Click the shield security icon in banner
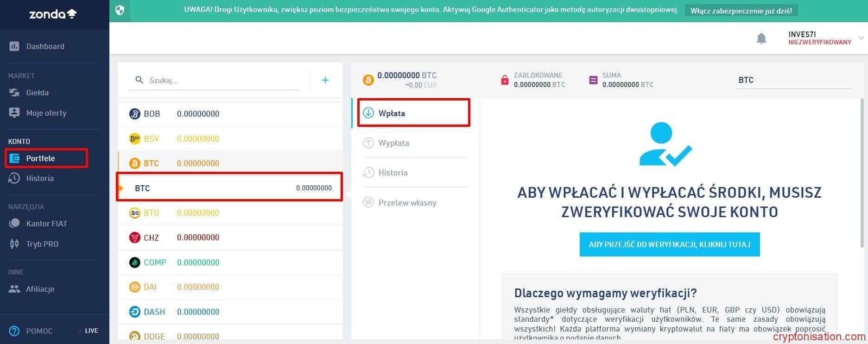Image resolution: width=868 pixels, height=344 pixels. 120,11
